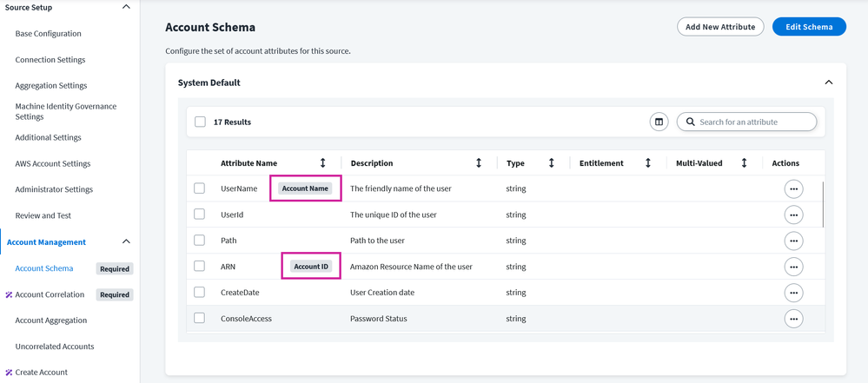The width and height of the screenshot is (868, 383).
Task: Sort by Multi-Valued column arrows
Action: point(744,163)
